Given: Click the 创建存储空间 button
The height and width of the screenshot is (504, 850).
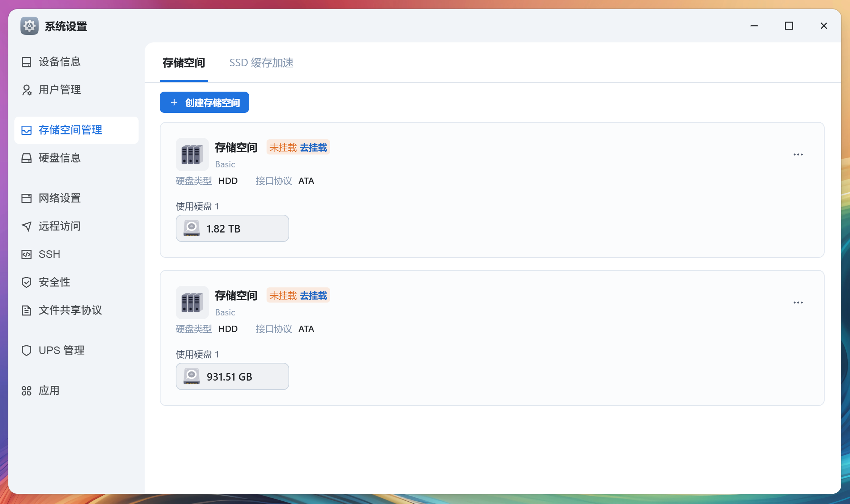Looking at the screenshot, I should pyautogui.click(x=204, y=102).
